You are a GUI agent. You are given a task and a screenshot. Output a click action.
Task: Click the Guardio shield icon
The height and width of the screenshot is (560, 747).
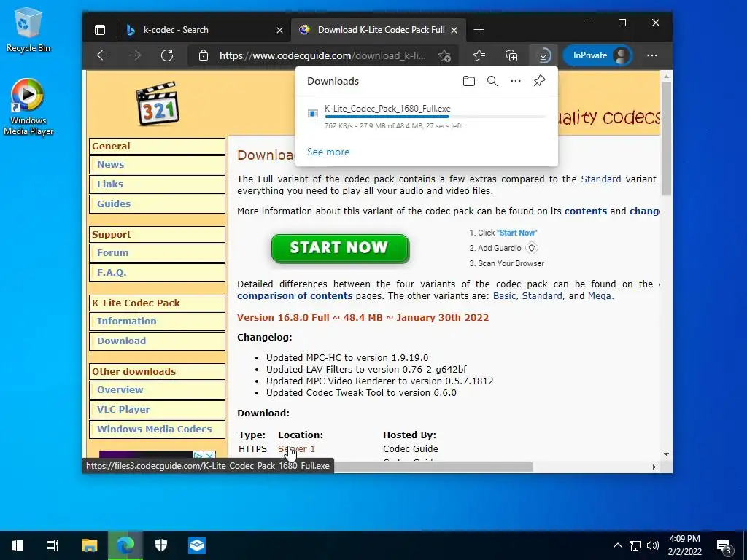coord(532,248)
